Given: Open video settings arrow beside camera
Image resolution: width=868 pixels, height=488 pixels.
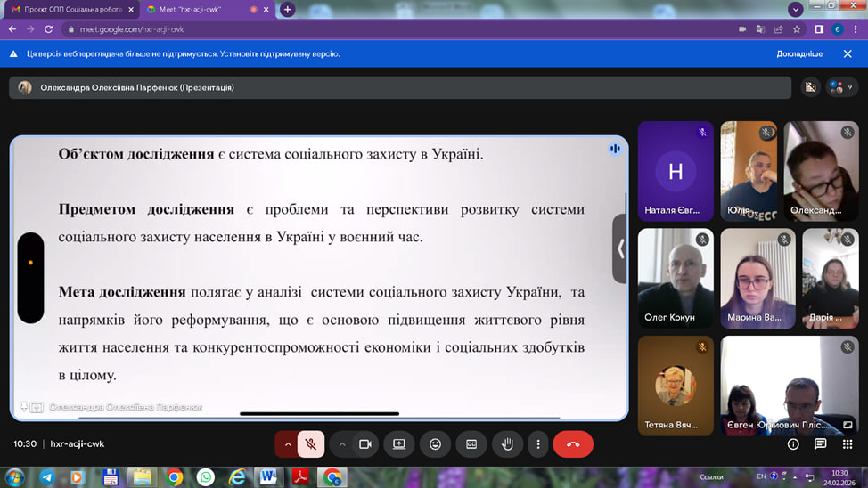Looking at the screenshot, I should [x=342, y=443].
